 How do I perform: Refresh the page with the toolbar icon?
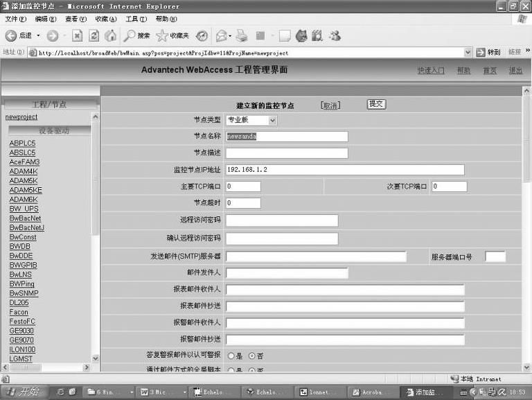click(94, 35)
